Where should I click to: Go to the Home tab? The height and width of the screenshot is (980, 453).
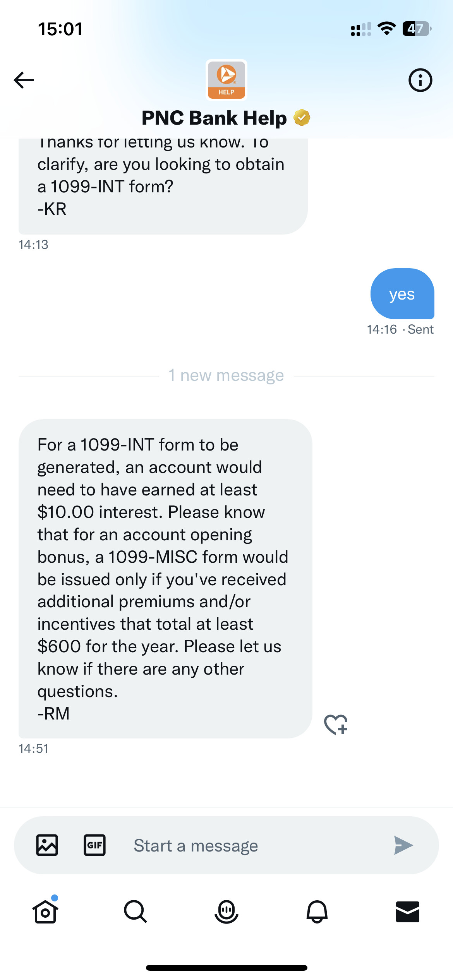45,911
